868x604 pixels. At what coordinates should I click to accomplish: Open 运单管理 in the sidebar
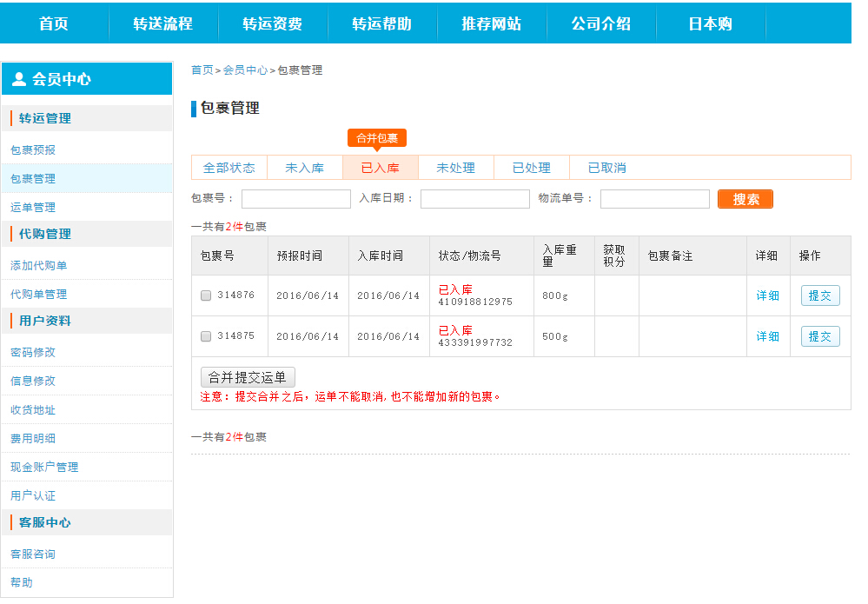tap(33, 207)
